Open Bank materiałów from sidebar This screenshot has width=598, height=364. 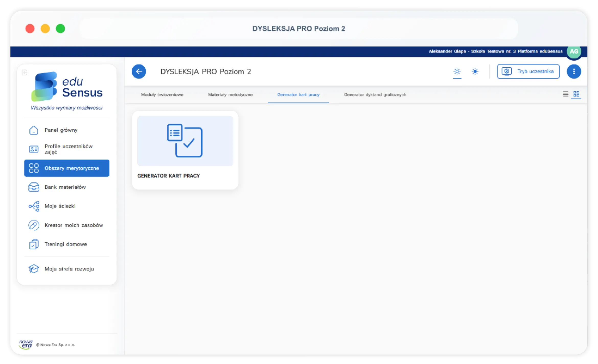[67, 187]
